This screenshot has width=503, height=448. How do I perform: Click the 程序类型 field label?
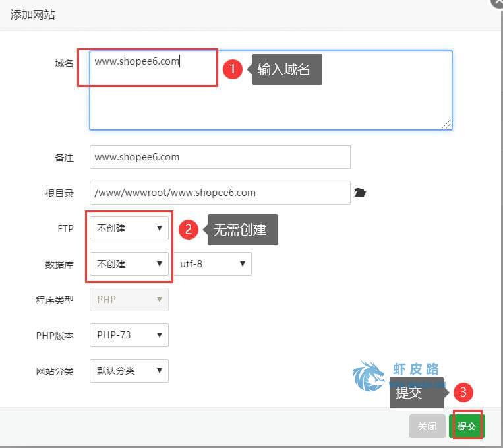pyautogui.click(x=55, y=300)
